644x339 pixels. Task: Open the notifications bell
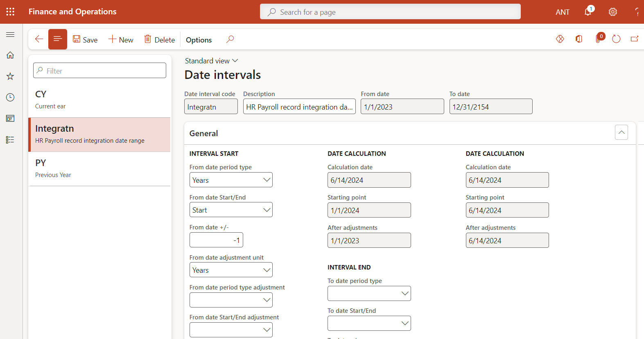click(588, 11)
